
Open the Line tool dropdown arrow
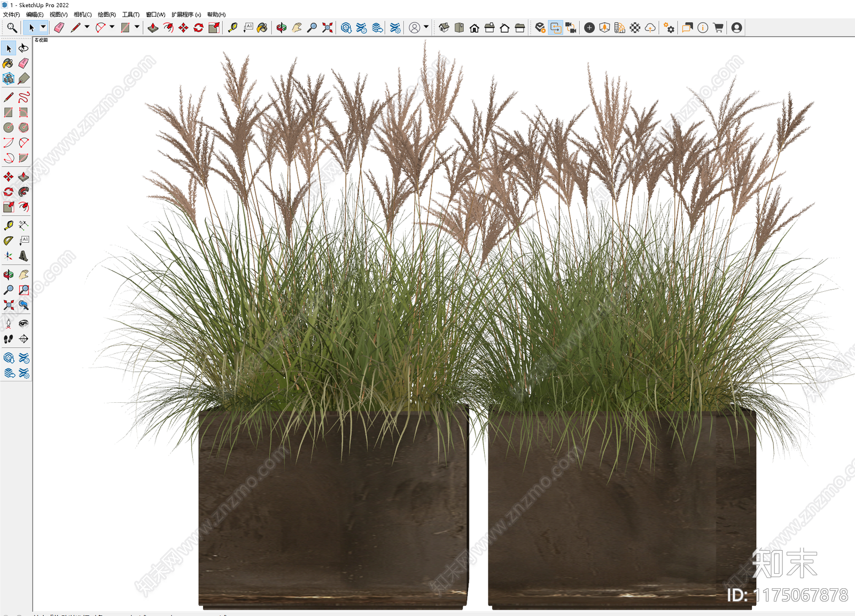pos(87,27)
